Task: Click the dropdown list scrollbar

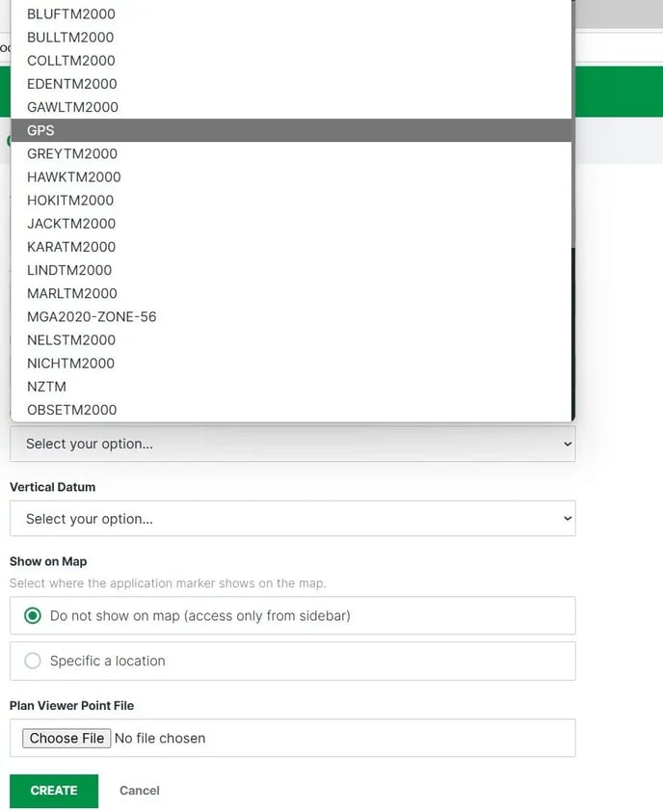Action: [x=574, y=193]
